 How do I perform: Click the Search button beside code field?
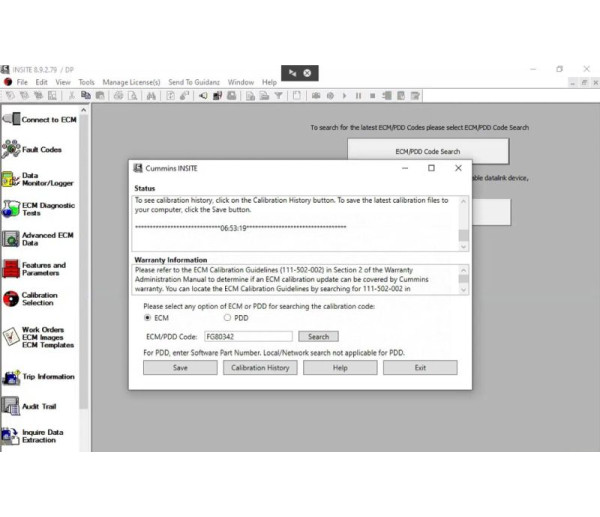318,337
